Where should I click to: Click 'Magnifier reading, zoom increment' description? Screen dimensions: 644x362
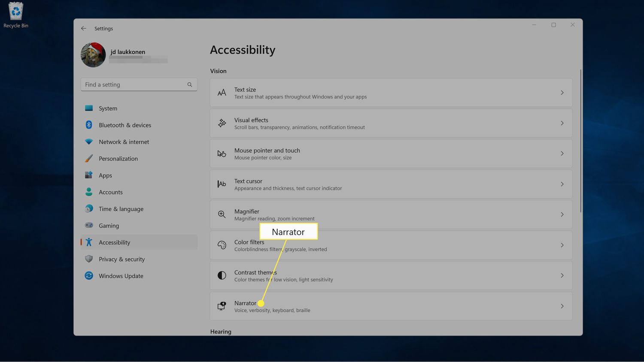point(274,218)
